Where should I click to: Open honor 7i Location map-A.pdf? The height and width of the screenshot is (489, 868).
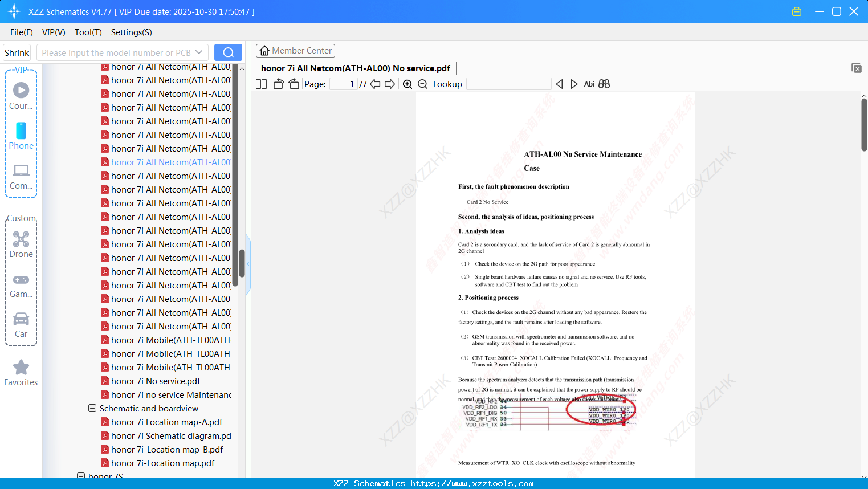pos(162,422)
